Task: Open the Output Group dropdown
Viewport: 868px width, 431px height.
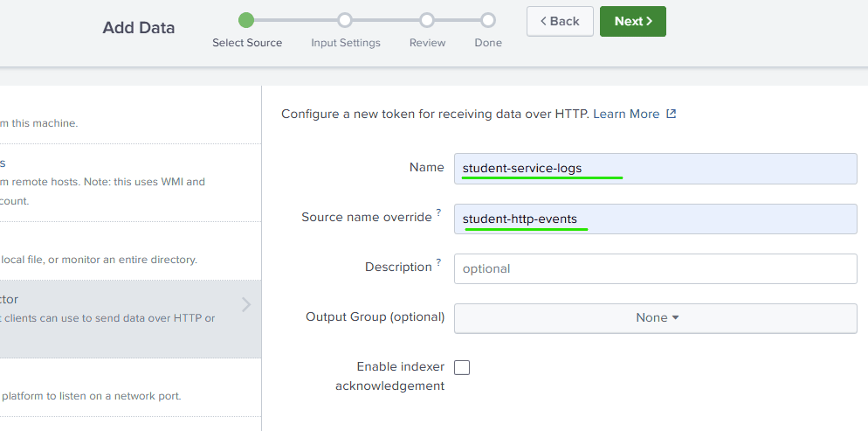Action: (x=656, y=318)
